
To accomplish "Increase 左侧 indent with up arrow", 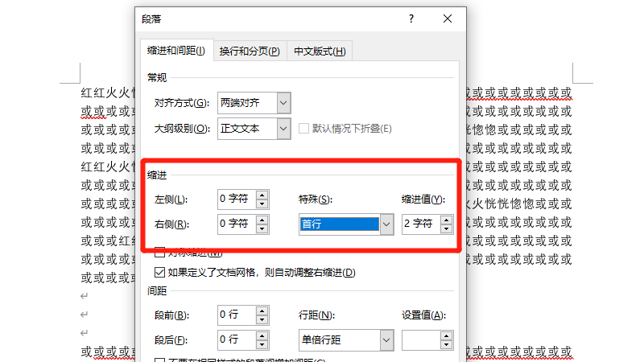I will (262, 195).
